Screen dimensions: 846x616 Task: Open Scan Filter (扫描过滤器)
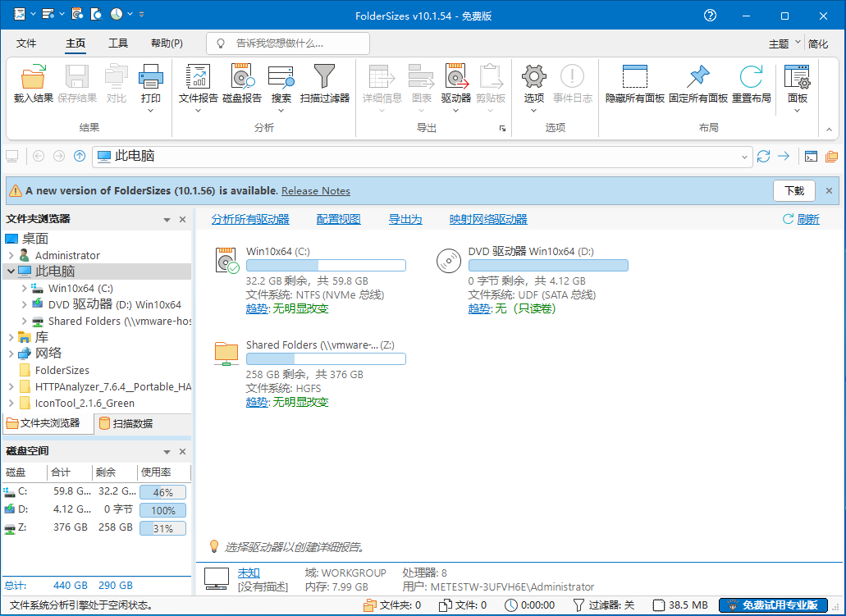click(x=324, y=76)
